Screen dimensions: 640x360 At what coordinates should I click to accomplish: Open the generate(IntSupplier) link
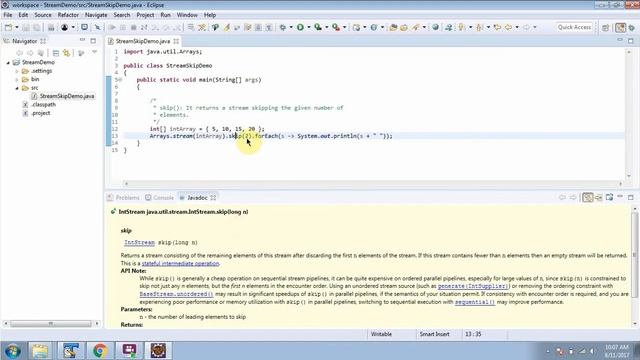473,286
